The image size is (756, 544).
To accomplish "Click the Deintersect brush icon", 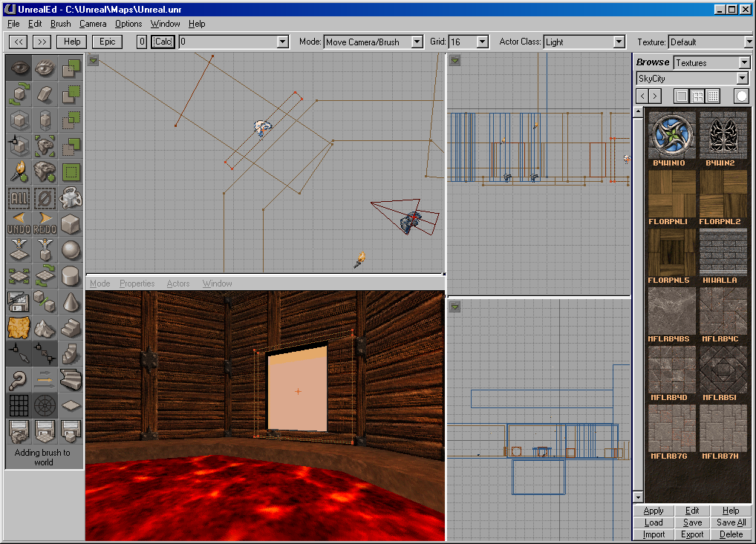I will tap(71, 146).
